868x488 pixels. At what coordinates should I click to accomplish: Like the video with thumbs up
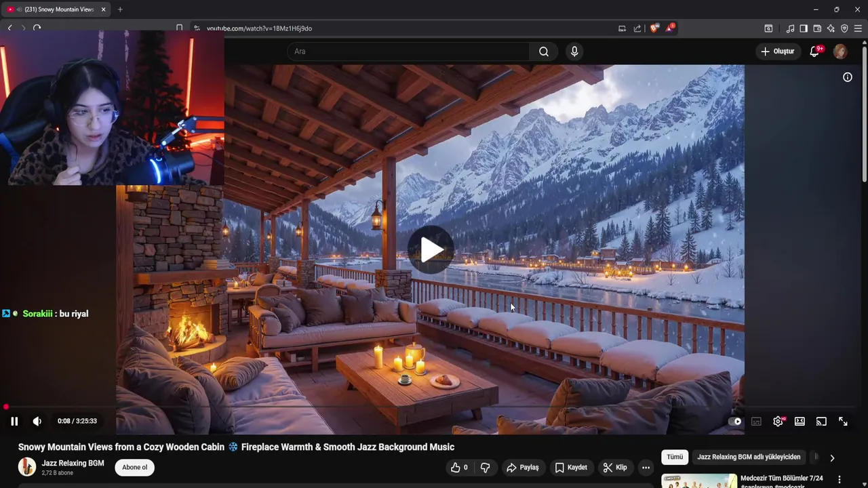click(x=459, y=468)
